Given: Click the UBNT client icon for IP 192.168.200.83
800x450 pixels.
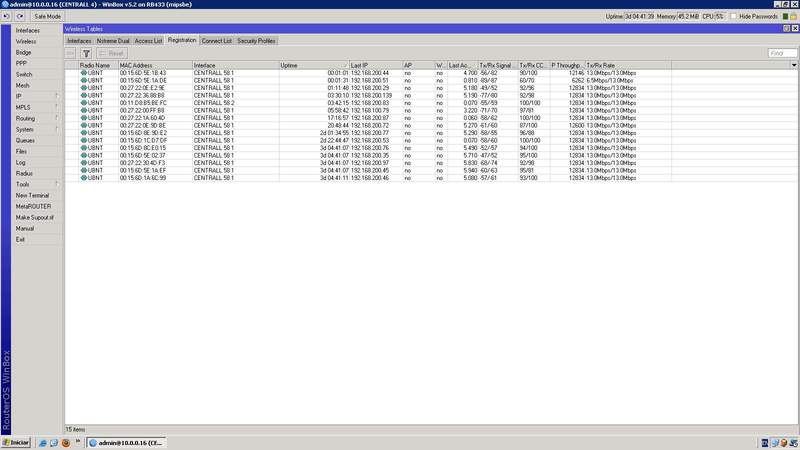Looking at the screenshot, I should (84, 103).
